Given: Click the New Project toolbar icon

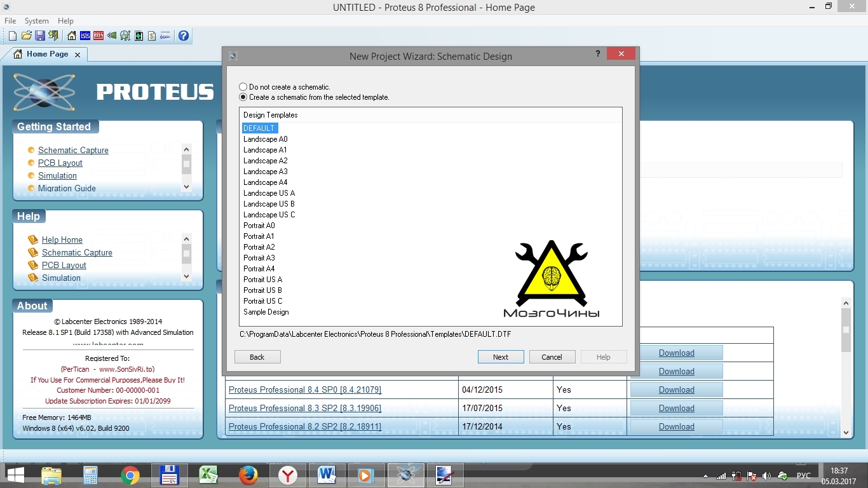Looking at the screenshot, I should click(12, 36).
